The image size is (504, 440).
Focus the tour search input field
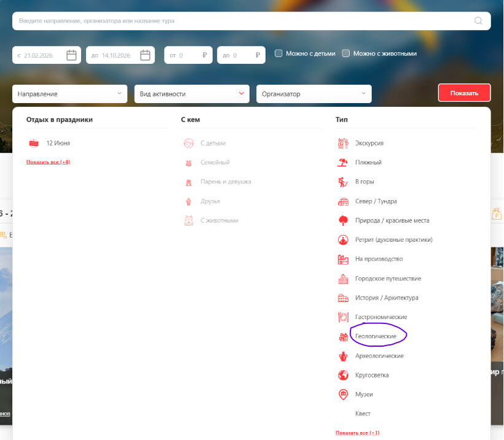tap(251, 21)
